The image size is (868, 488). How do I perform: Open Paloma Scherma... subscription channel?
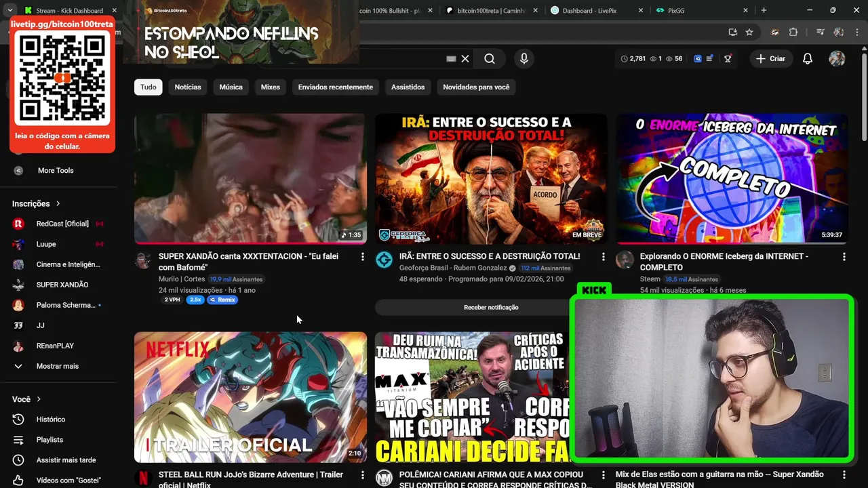click(66, 305)
